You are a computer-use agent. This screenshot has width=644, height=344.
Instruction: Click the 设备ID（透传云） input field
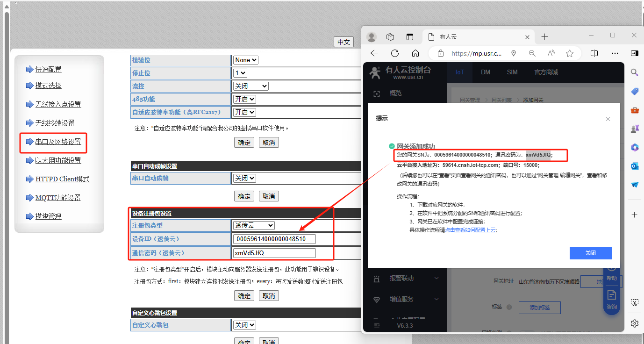pos(274,239)
